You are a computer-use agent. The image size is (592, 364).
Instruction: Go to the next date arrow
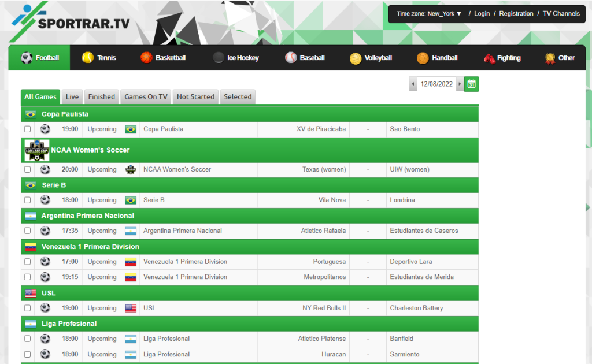(x=460, y=84)
